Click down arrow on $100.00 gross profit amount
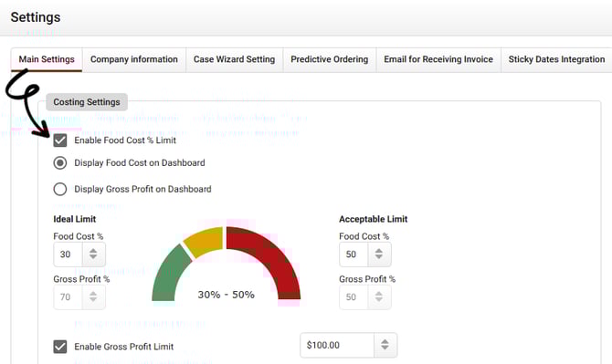The width and height of the screenshot is (612, 364). pos(385,348)
